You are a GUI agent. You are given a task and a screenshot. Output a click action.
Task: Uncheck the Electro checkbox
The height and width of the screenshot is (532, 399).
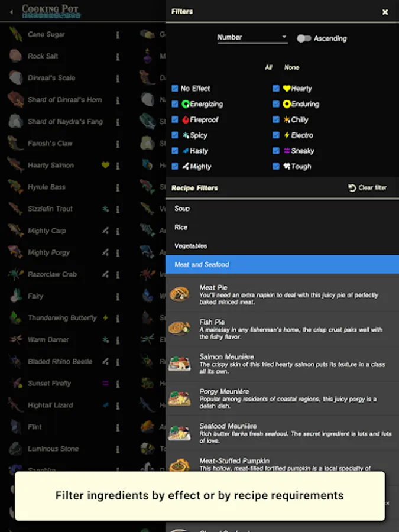276,135
